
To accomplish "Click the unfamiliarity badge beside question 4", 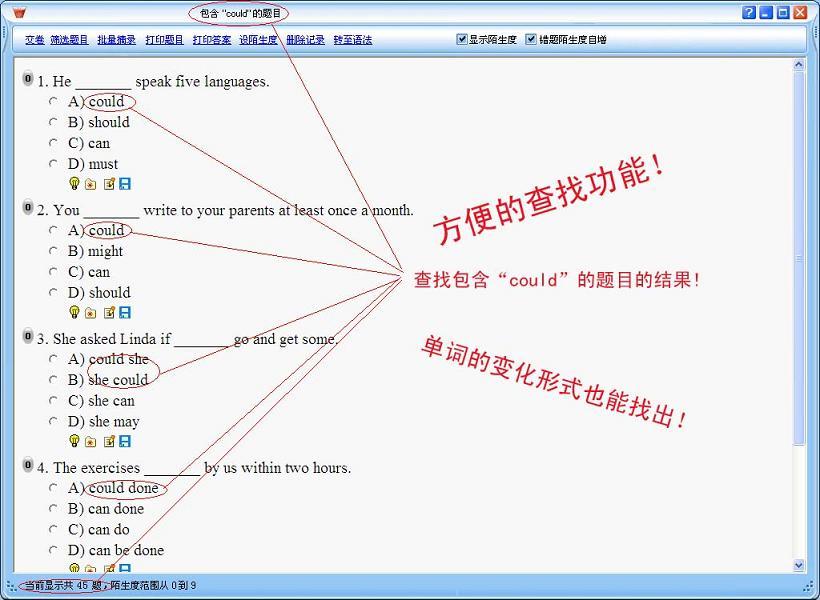I will pyautogui.click(x=28, y=465).
